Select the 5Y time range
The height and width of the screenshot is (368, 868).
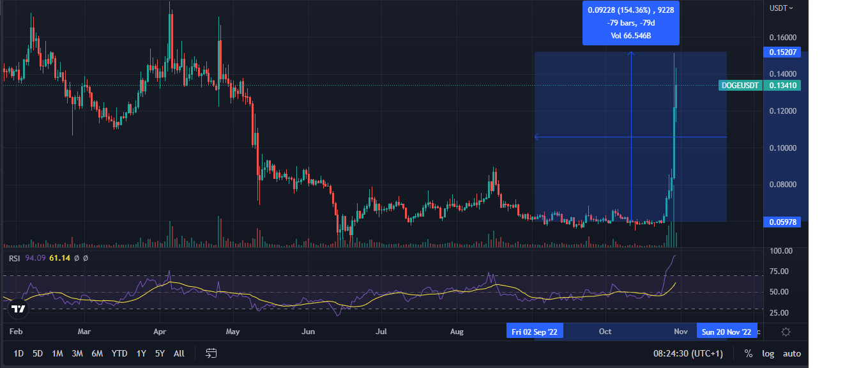click(x=160, y=353)
